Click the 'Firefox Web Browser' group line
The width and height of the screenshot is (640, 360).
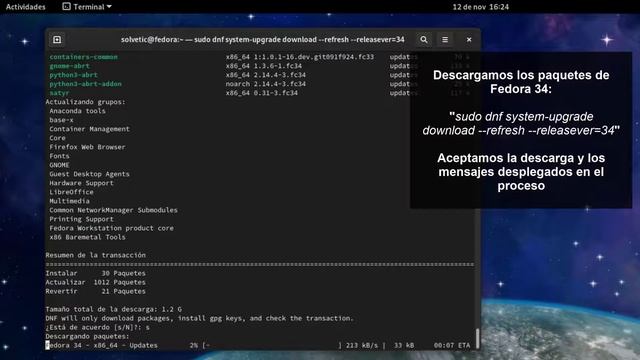click(87, 147)
